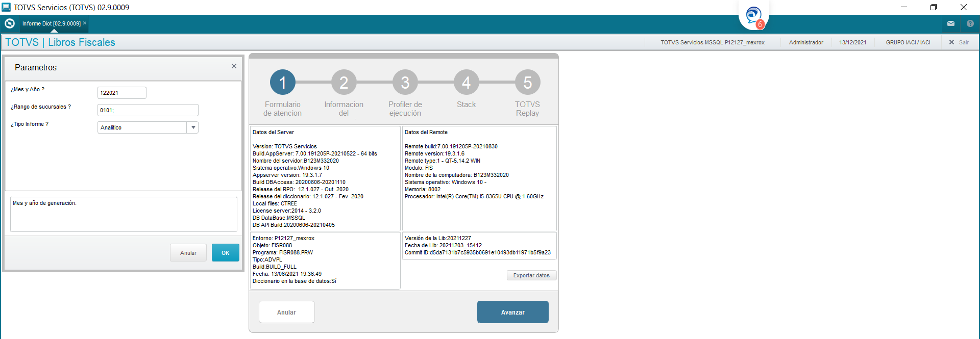Viewport: 980px width, 339px height.
Task: Click the Datos del Remote heading
Action: [x=426, y=132]
